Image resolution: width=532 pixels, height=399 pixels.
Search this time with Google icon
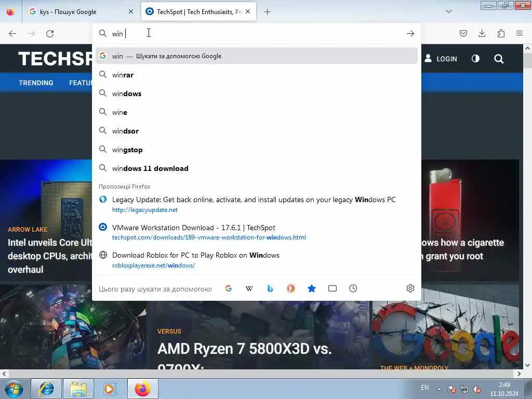point(229,288)
